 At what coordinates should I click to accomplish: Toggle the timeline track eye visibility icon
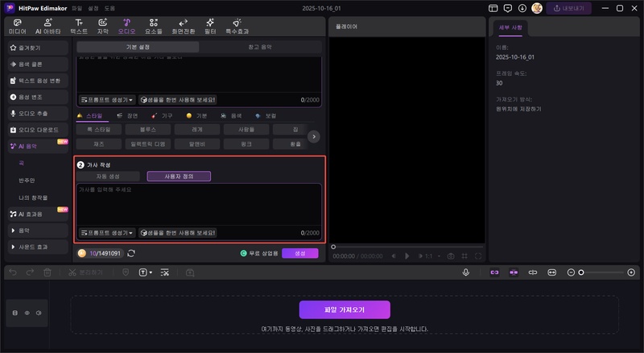pos(27,312)
